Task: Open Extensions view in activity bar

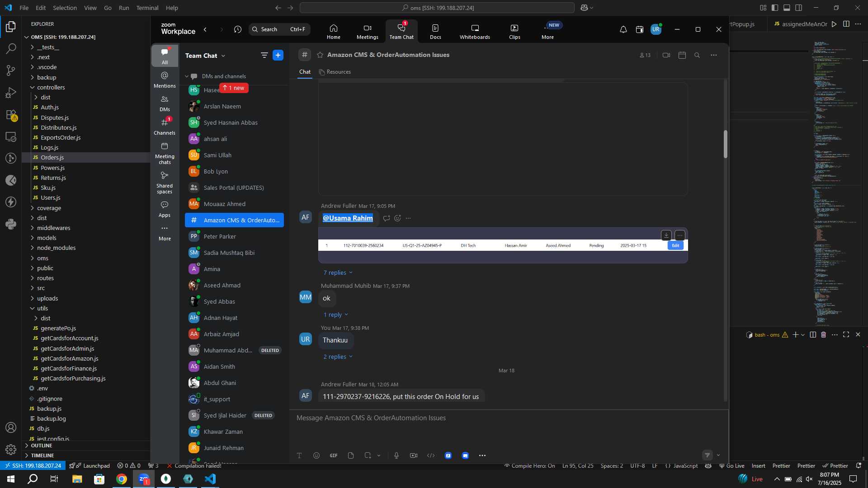Action: (x=11, y=115)
